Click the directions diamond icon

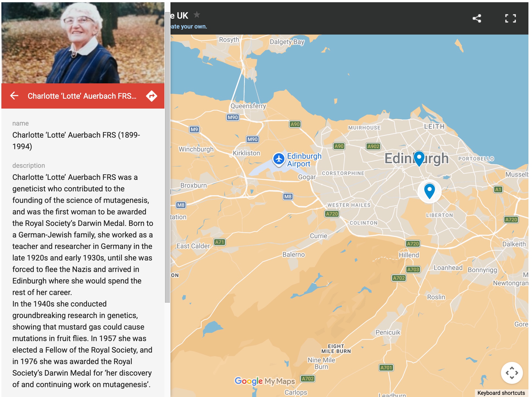[x=152, y=96]
